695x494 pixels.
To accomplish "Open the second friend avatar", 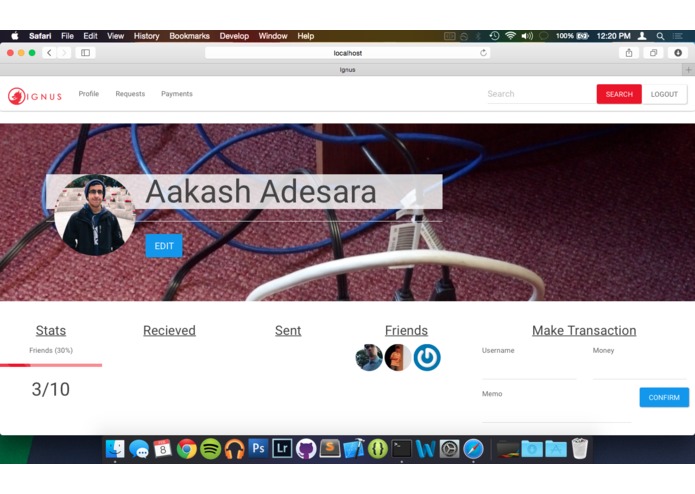I will click(398, 357).
